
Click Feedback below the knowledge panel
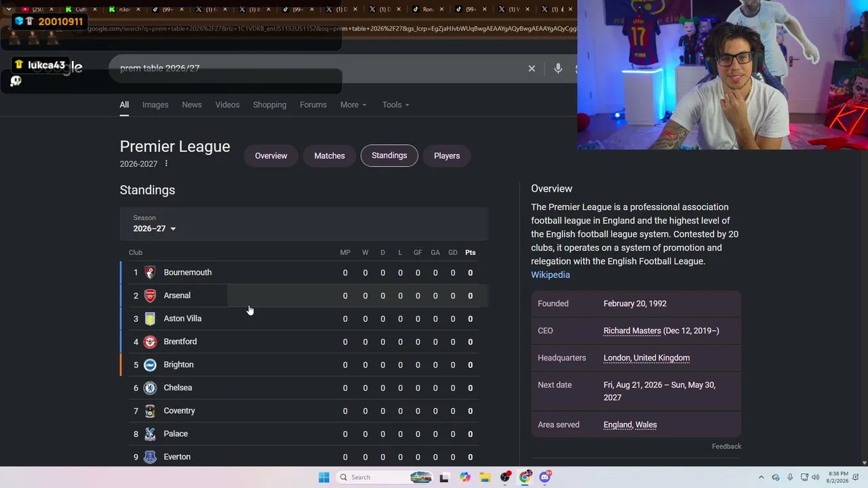click(x=726, y=447)
